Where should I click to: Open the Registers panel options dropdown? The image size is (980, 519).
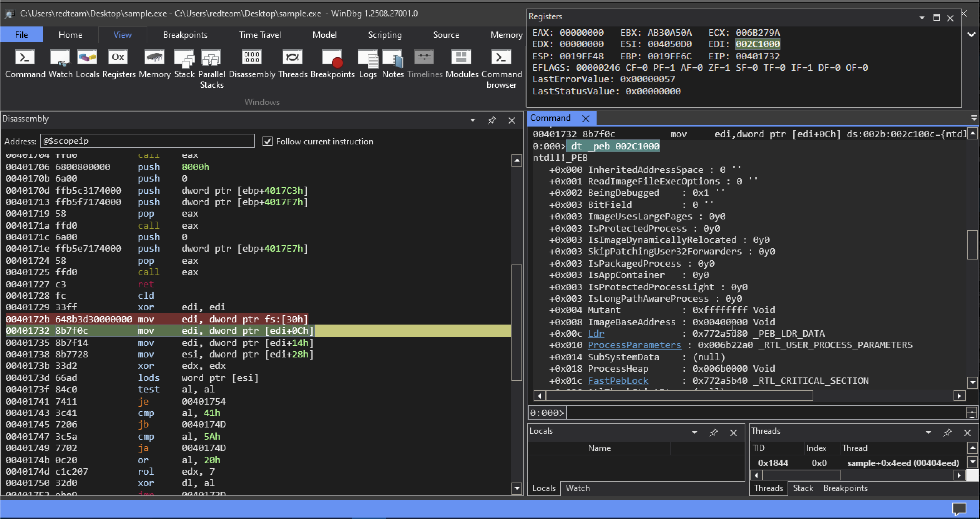(x=921, y=18)
